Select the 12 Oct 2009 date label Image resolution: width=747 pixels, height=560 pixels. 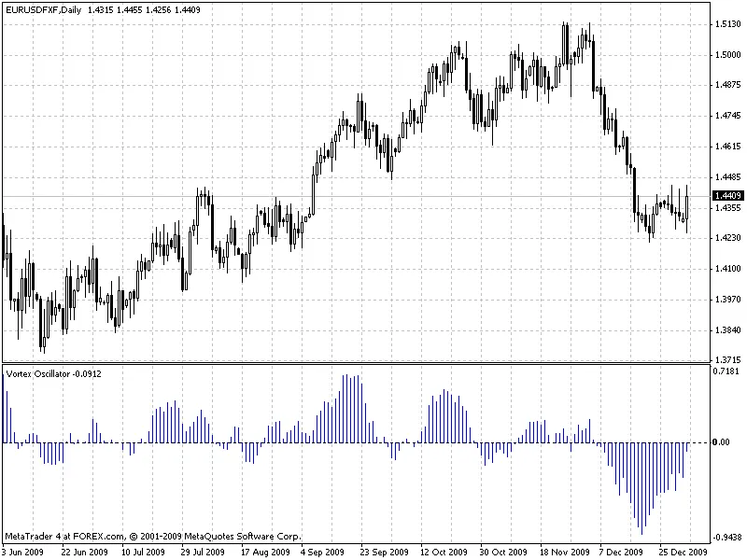coord(444,552)
